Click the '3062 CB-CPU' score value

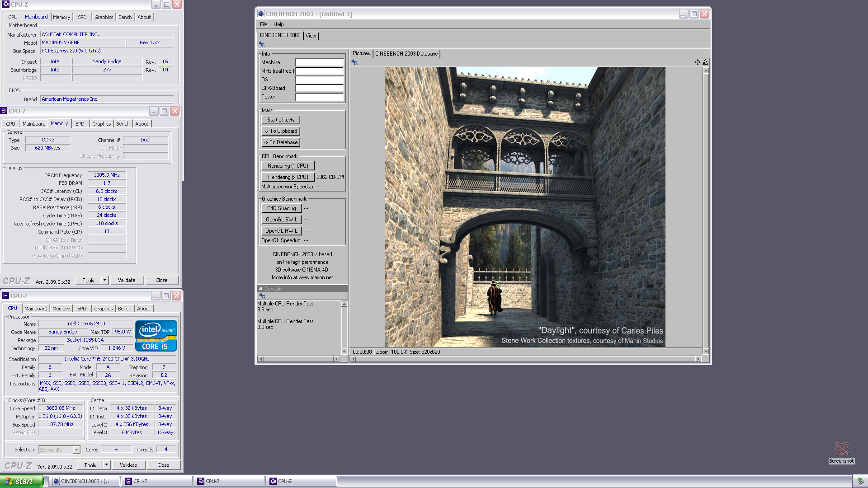pos(330,177)
